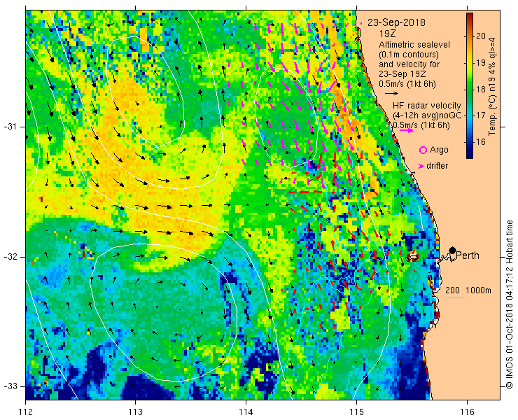The height and width of the screenshot is (420, 518).
Task: Click the latitude axis label '-32'
Action: [10, 257]
